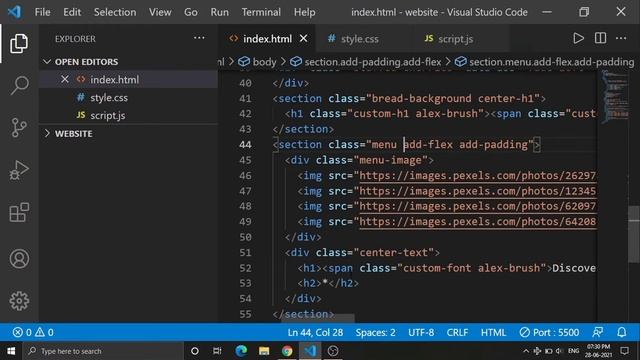The width and height of the screenshot is (640, 360).
Task: Switch to the style.css tab
Action: [x=359, y=39]
